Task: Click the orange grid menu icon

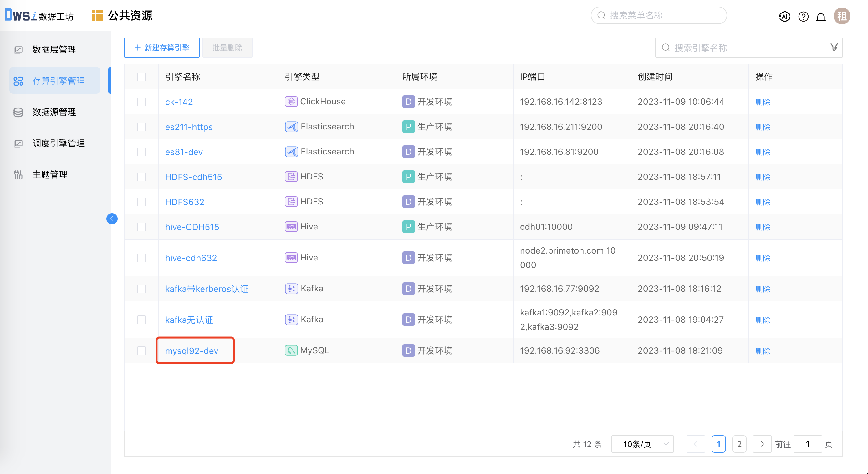Action: point(97,16)
